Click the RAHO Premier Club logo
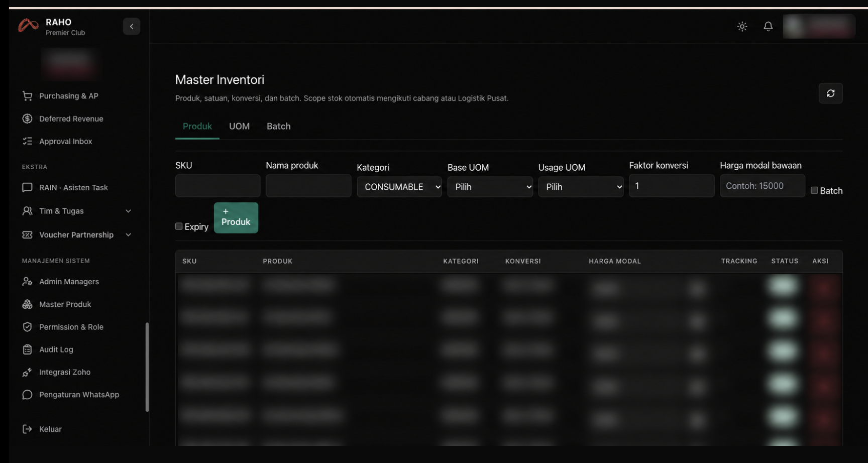868x463 pixels. (x=28, y=25)
